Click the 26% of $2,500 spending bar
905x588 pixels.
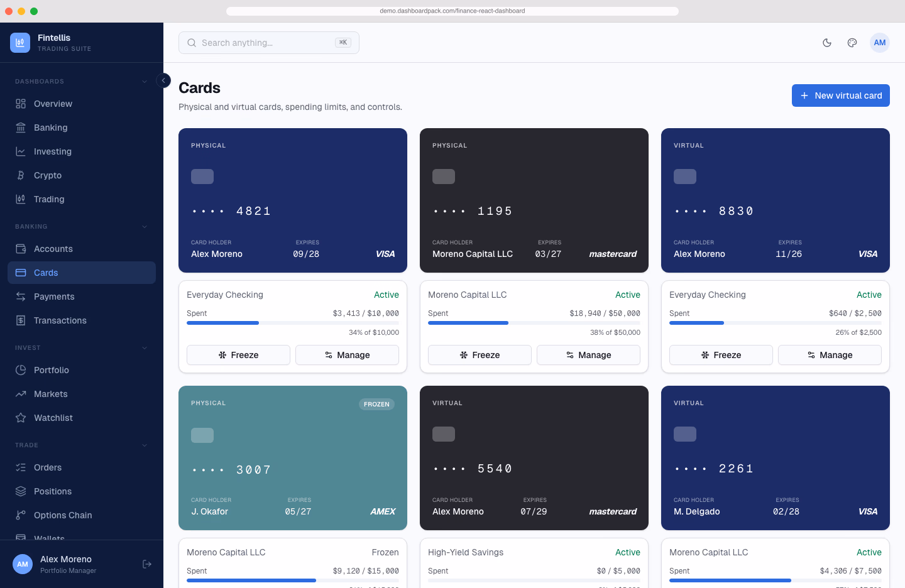(x=776, y=323)
